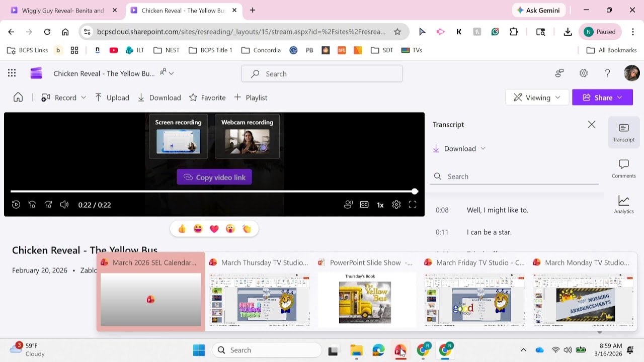Open Analytics side panel
The width and height of the screenshot is (644, 362).
tap(624, 205)
